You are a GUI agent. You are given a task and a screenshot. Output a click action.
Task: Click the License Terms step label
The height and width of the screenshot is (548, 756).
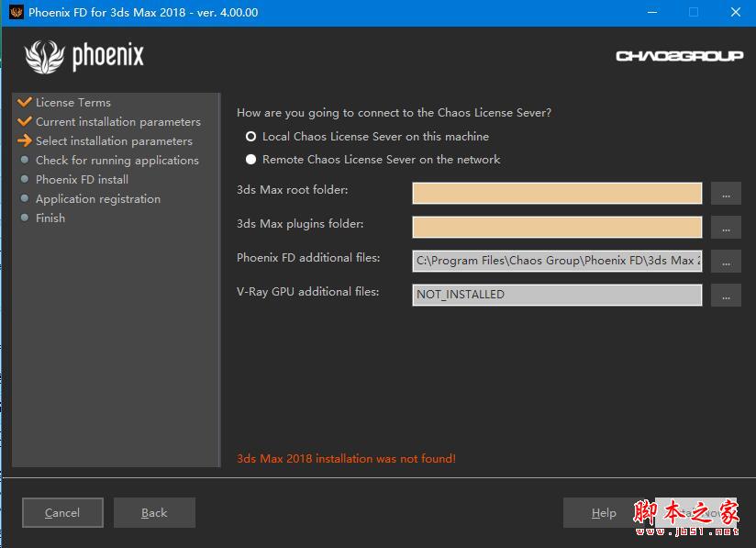click(73, 102)
